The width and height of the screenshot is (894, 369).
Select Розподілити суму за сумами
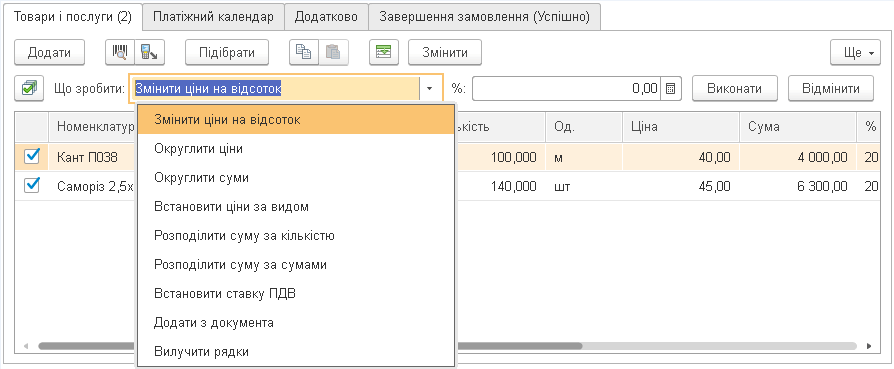296,265
